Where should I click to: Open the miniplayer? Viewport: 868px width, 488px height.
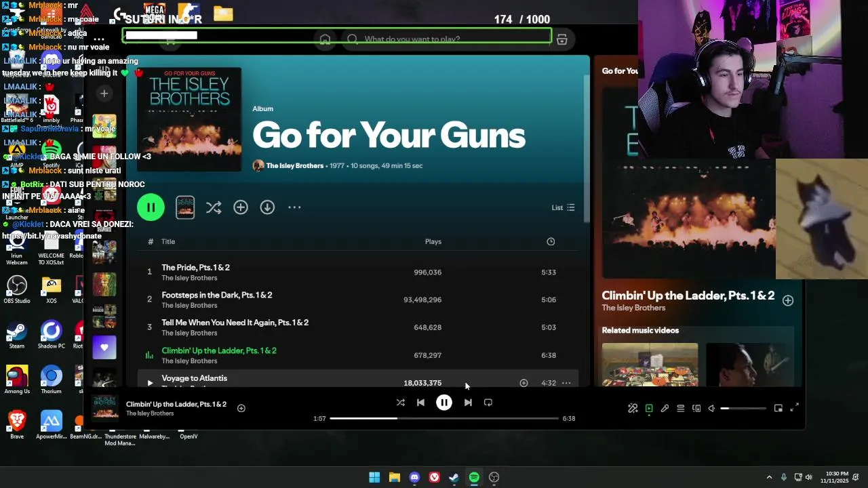click(778, 408)
